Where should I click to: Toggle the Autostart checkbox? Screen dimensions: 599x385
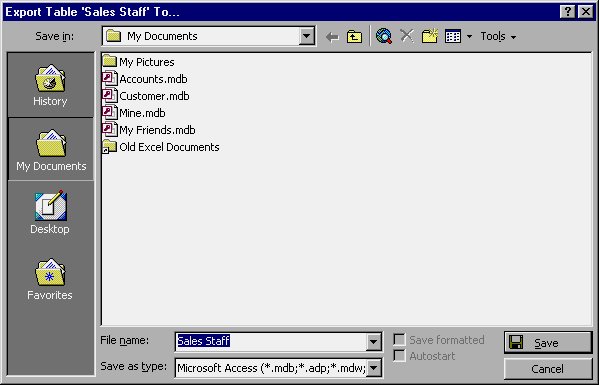point(399,356)
